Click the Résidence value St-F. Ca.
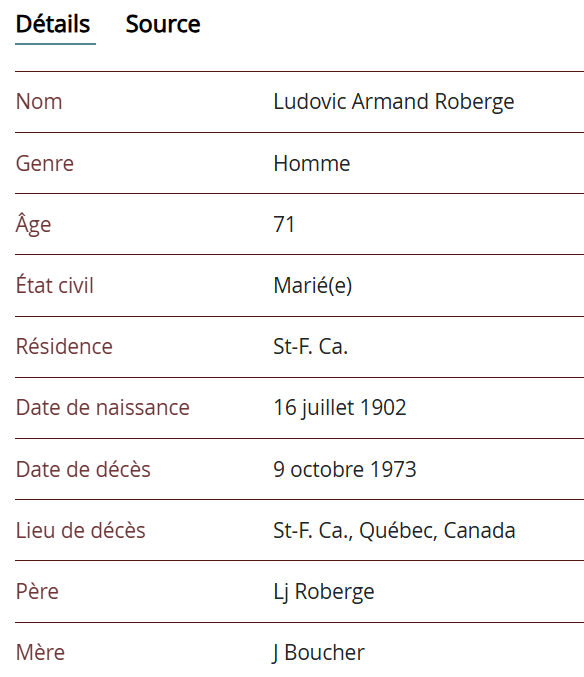Image resolution: width=584 pixels, height=677 pixels. (x=311, y=347)
